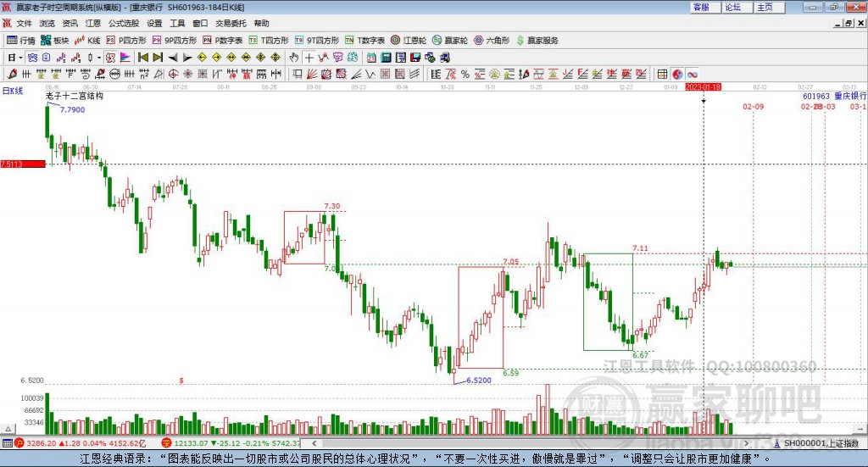Open the P四方形 square tool

click(126, 41)
